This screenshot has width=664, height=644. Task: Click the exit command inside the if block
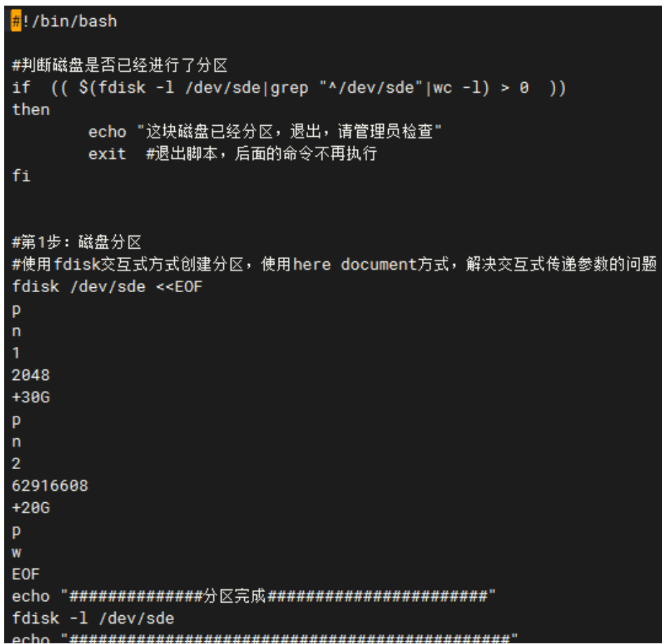coord(107,154)
